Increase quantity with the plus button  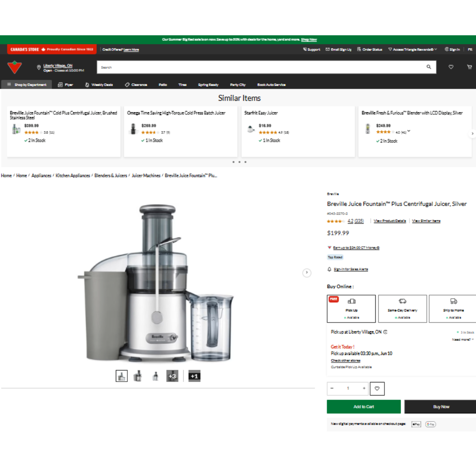tap(364, 388)
